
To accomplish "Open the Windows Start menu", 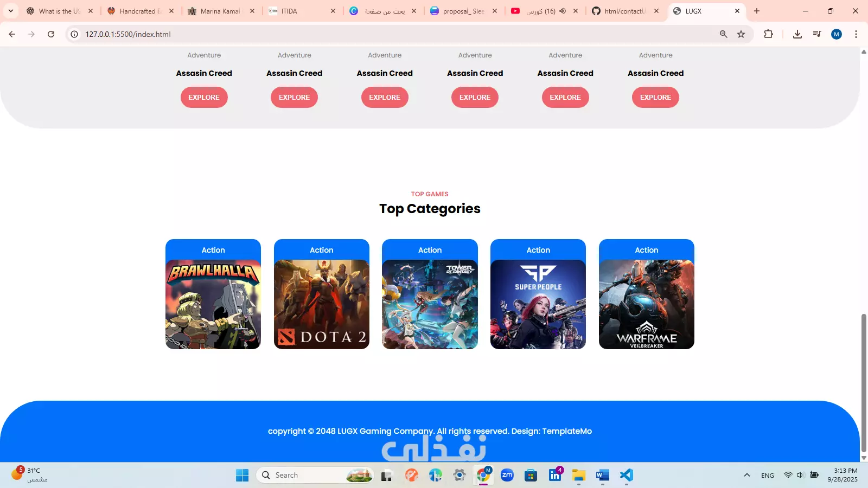I will coord(242,476).
